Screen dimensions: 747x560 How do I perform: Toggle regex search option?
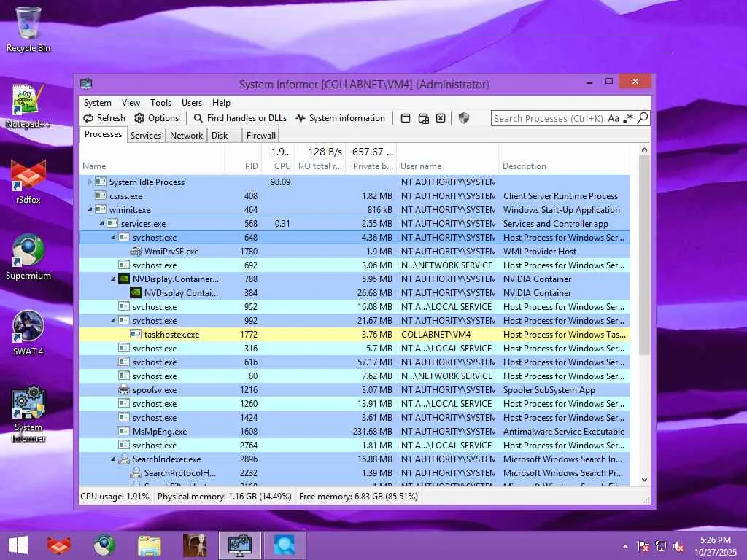click(x=628, y=118)
